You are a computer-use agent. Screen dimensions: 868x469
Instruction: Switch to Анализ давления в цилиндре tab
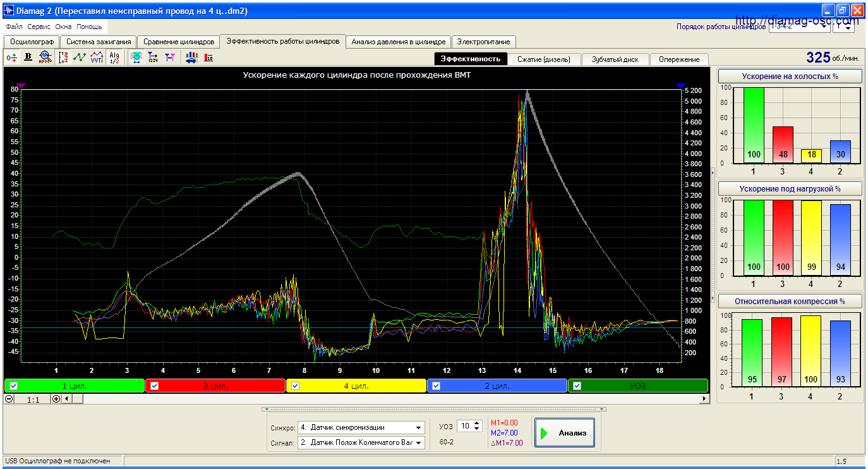[x=399, y=42]
